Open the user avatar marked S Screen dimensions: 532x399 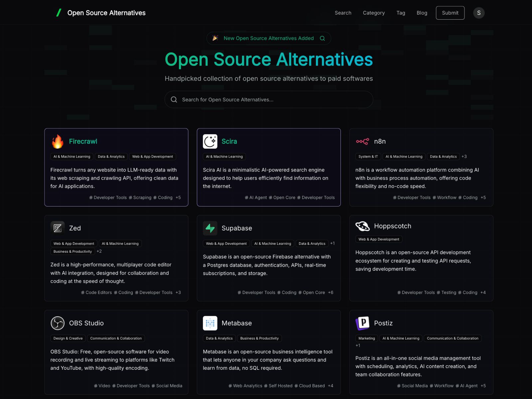479,13
